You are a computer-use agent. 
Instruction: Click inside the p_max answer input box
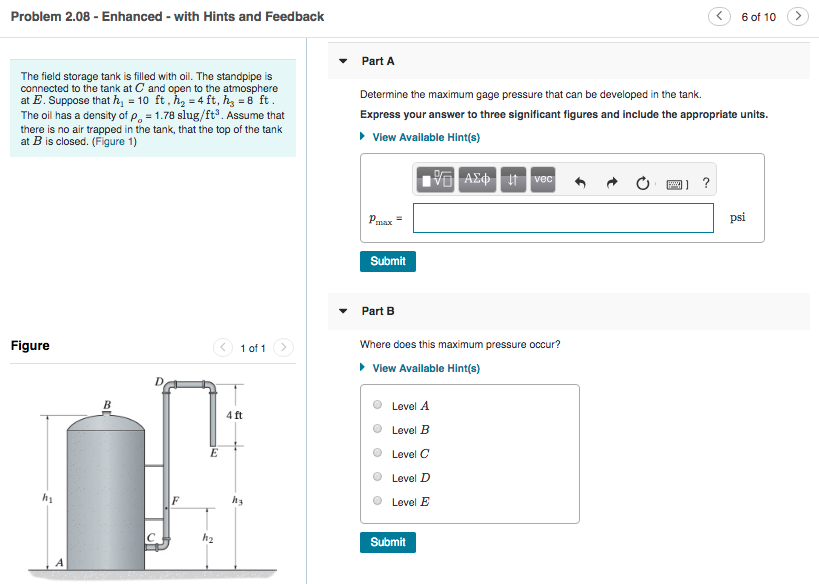coord(563,217)
